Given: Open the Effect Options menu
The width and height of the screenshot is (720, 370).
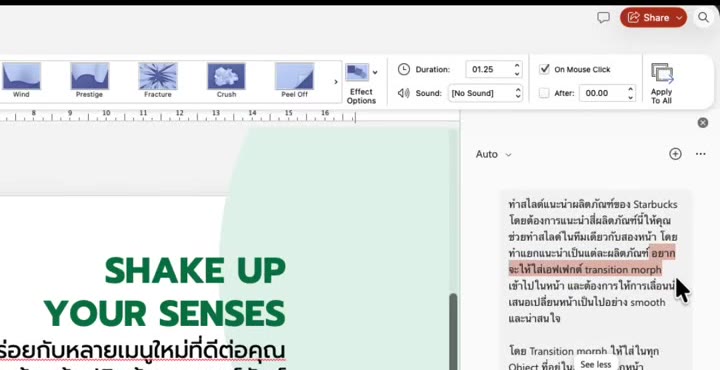Looking at the screenshot, I should click(361, 84).
